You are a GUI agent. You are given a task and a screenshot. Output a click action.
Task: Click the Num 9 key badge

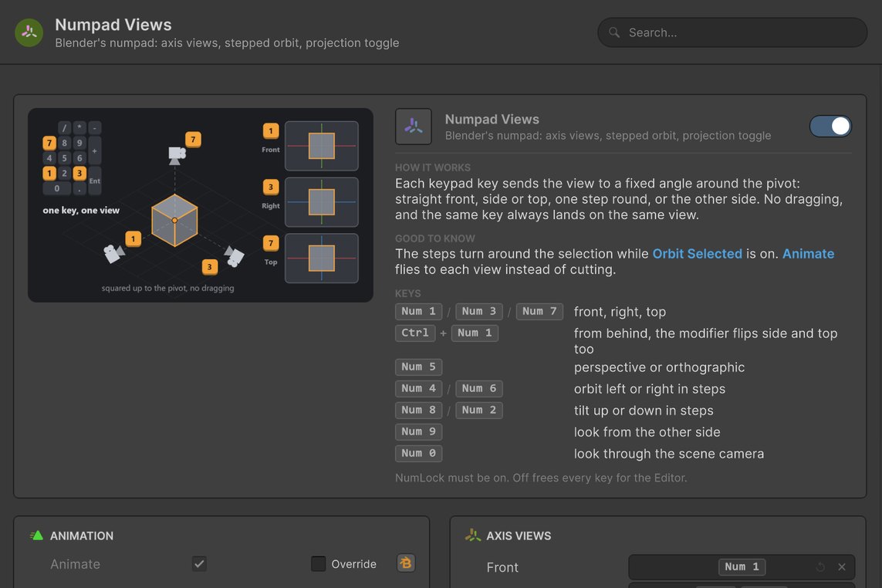(418, 431)
